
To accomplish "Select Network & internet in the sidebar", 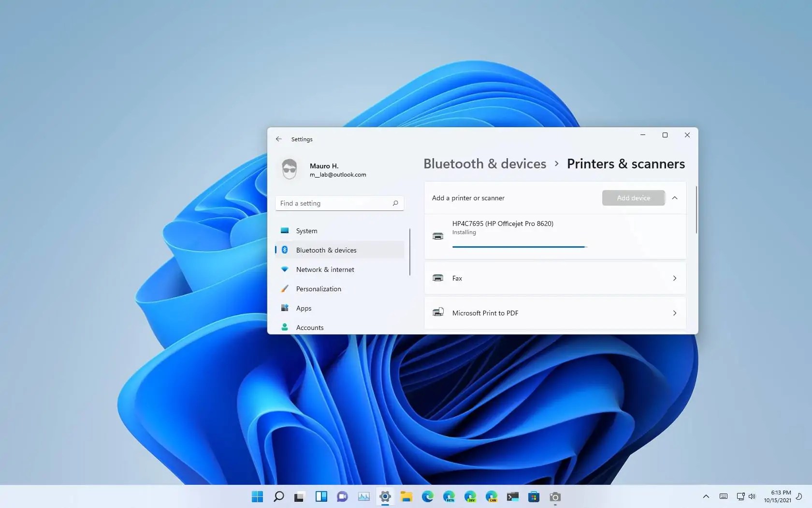I will [324, 269].
